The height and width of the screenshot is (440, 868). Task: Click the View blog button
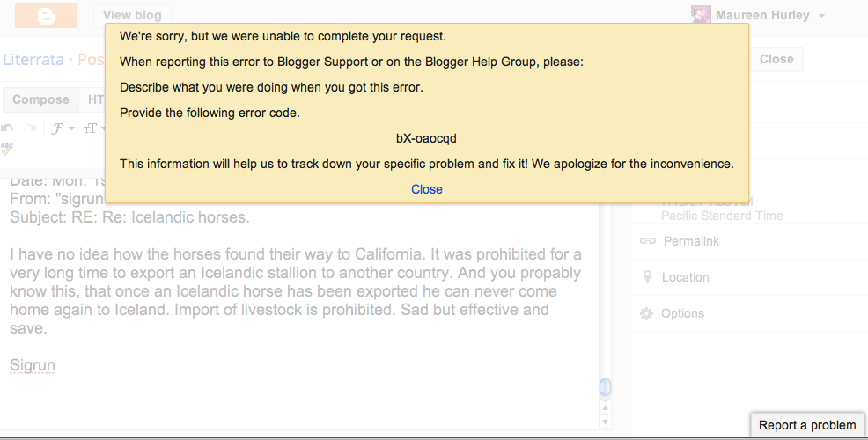132,15
